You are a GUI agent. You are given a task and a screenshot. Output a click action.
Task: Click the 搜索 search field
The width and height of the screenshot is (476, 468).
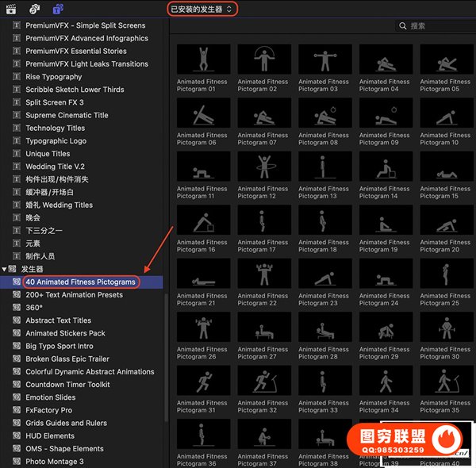(x=436, y=26)
